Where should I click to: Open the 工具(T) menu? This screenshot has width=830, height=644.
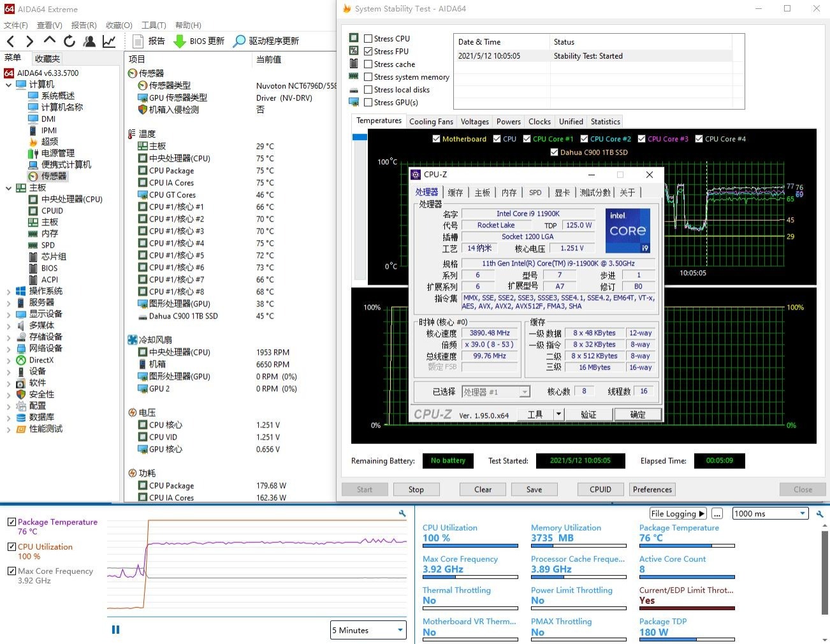(153, 25)
